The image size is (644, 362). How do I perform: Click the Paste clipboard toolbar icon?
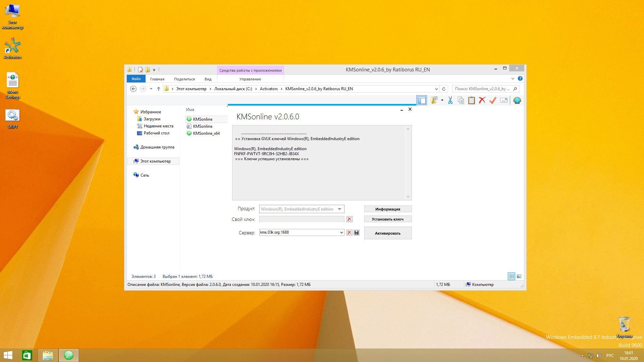click(471, 100)
